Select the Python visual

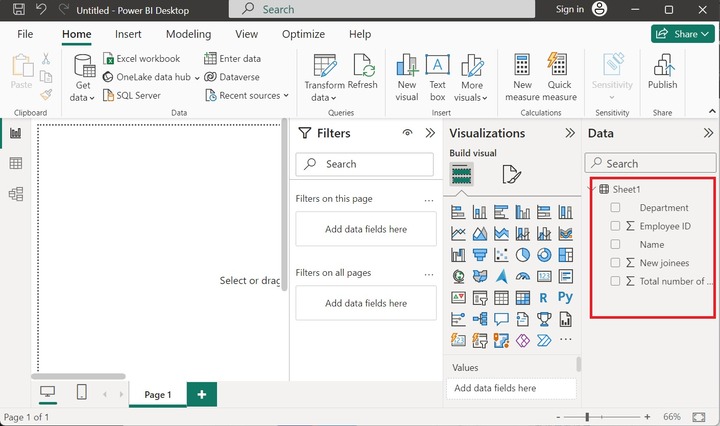pos(565,297)
